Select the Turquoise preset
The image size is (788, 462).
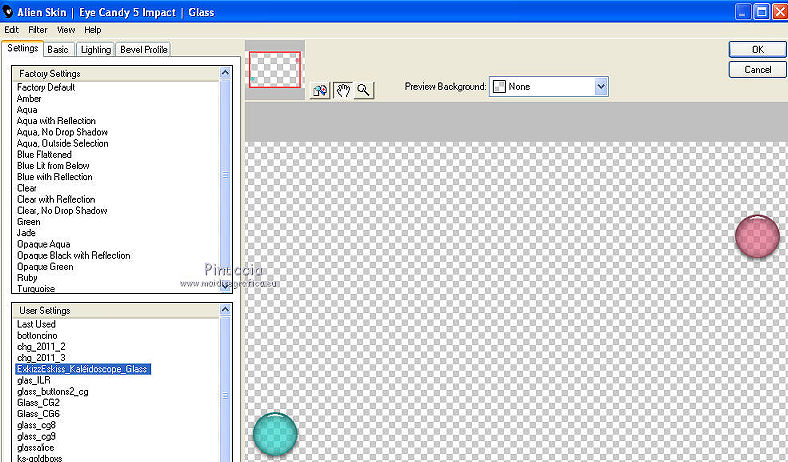(36, 289)
